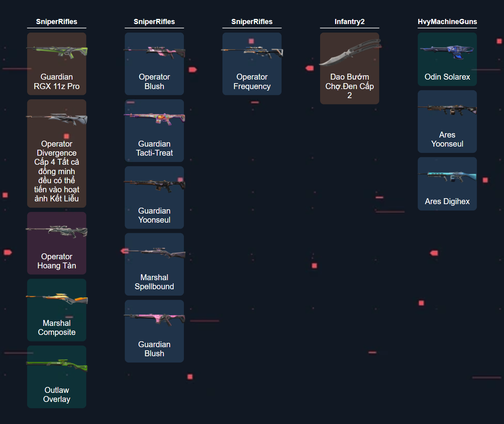Viewport: 504px width, 424px height.
Task: Choose the Ares Yoonseul skin card
Action: [447, 121]
